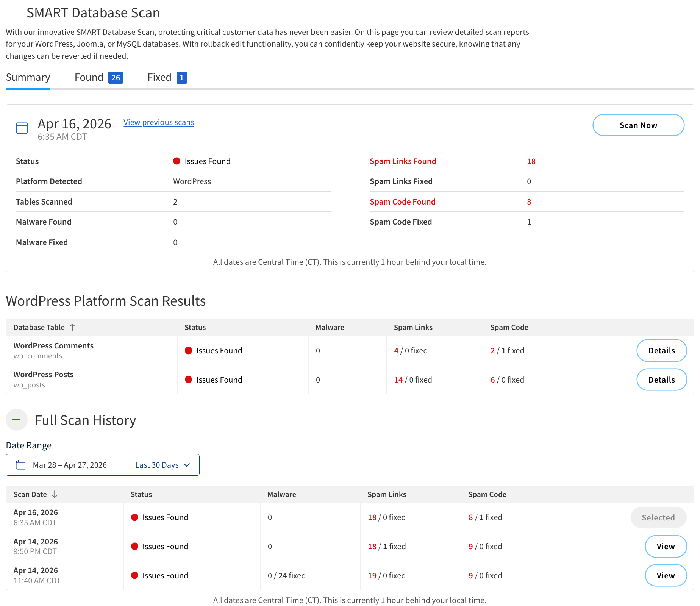Click the Fixed count badge 1
This screenshot has width=700, height=606.
(182, 78)
